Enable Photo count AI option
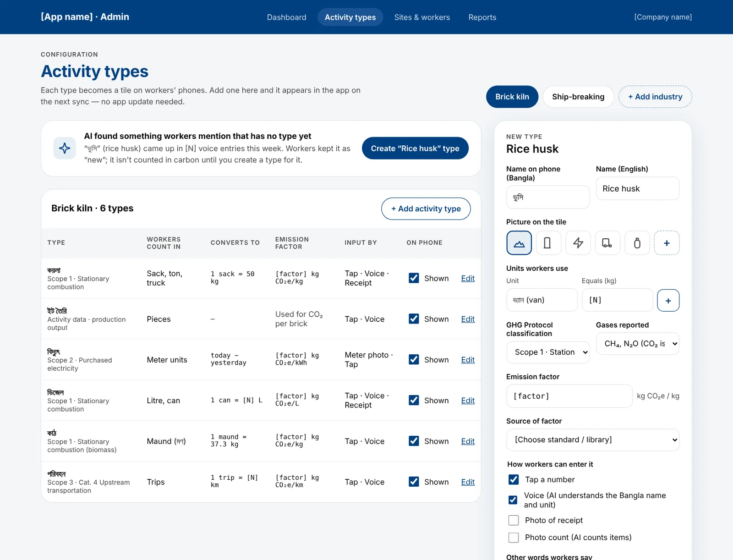 pyautogui.click(x=514, y=537)
